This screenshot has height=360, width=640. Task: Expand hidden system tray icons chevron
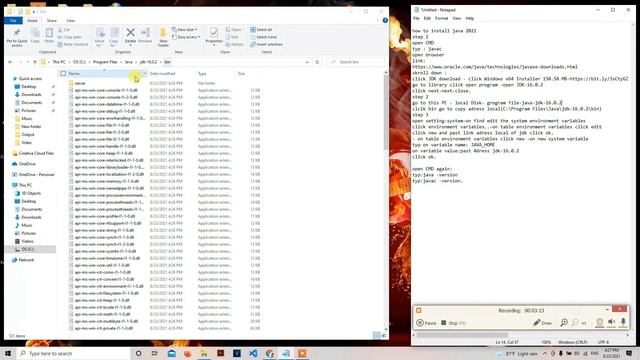[x=544, y=353]
